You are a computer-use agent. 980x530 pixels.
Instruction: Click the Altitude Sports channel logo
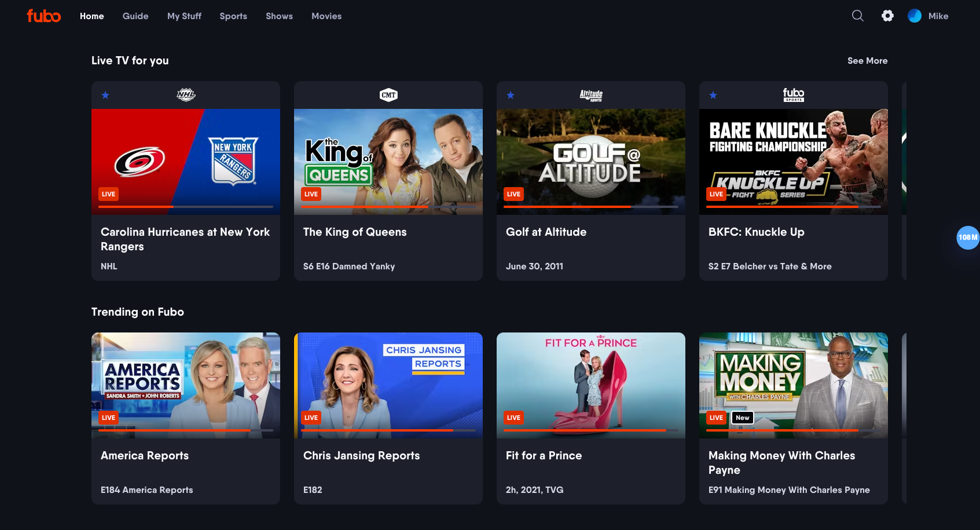[x=591, y=95]
